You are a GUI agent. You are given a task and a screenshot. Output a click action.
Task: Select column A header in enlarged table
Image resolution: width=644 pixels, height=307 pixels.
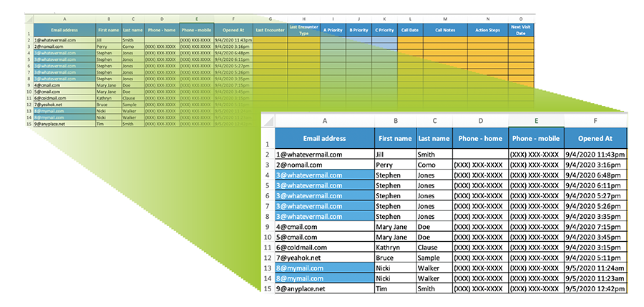(325, 121)
